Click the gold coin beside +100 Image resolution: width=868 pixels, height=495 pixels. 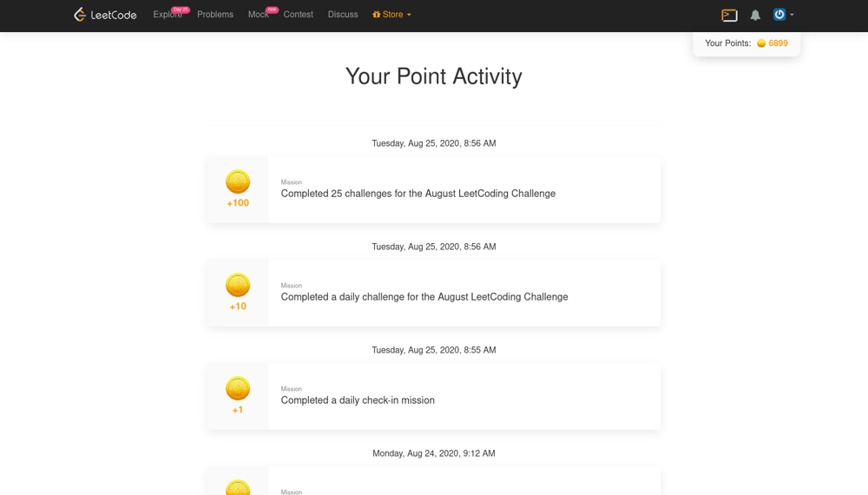(238, 181)
